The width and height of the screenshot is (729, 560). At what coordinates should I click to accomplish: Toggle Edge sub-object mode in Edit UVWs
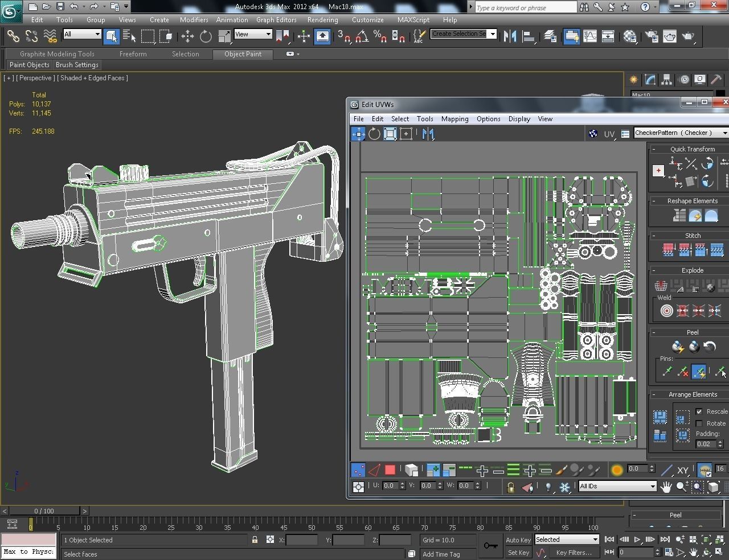(x=374, y=470)
